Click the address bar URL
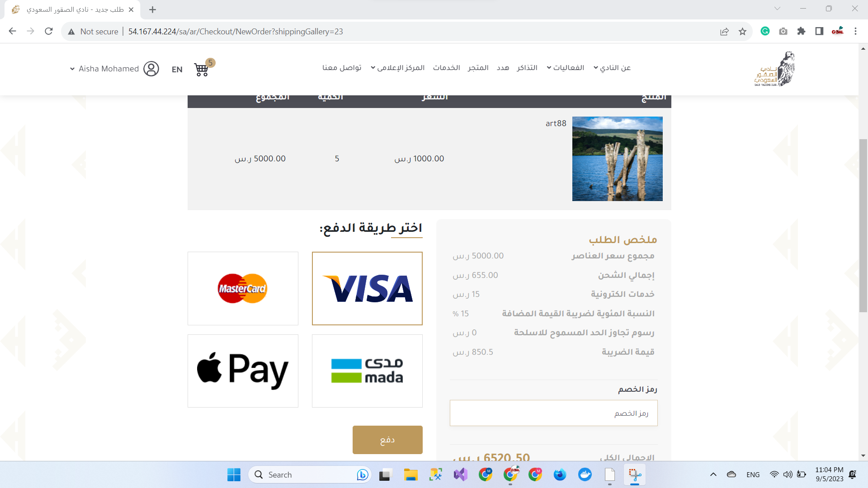868x488 pixels. pos(236,32)
